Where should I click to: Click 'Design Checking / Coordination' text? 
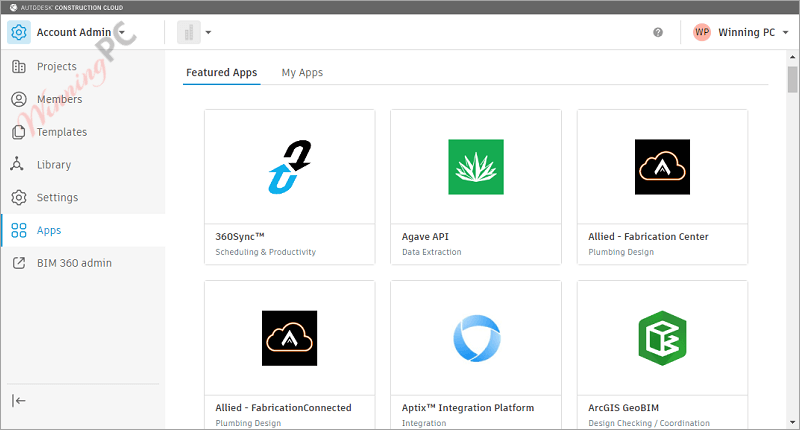(649, 423)
